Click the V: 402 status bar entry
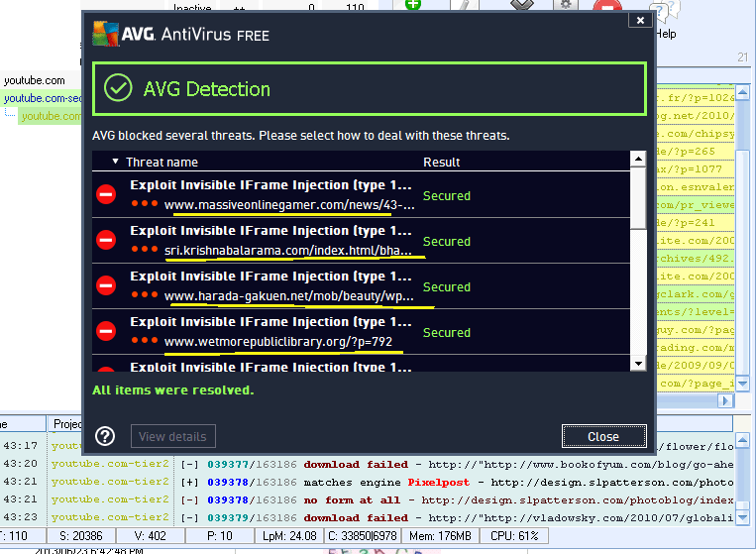This screenshot has height=554, width=756. [151, 536]
